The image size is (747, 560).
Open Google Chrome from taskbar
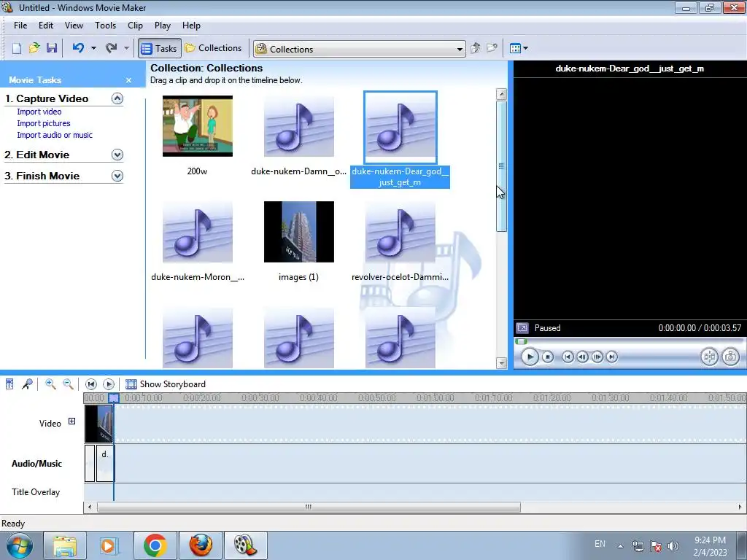coord(155,545)
